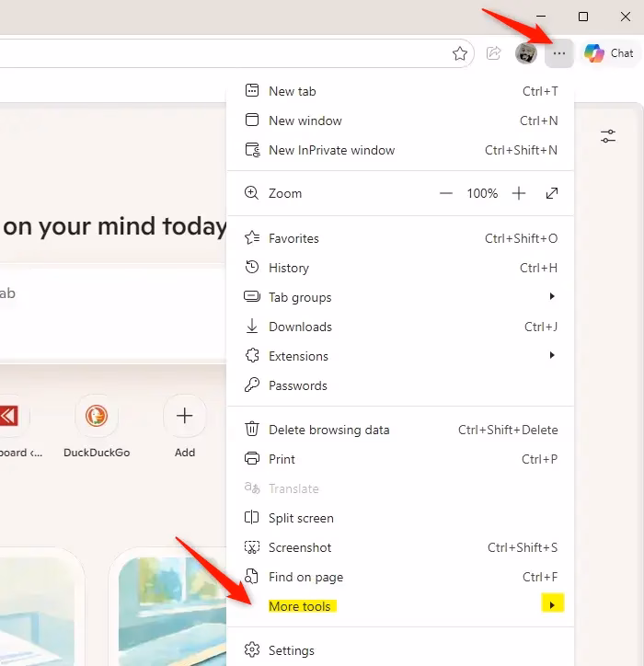644x666 pixels.
Task: Open Settings from the menu
Action: tap(400, 649)
